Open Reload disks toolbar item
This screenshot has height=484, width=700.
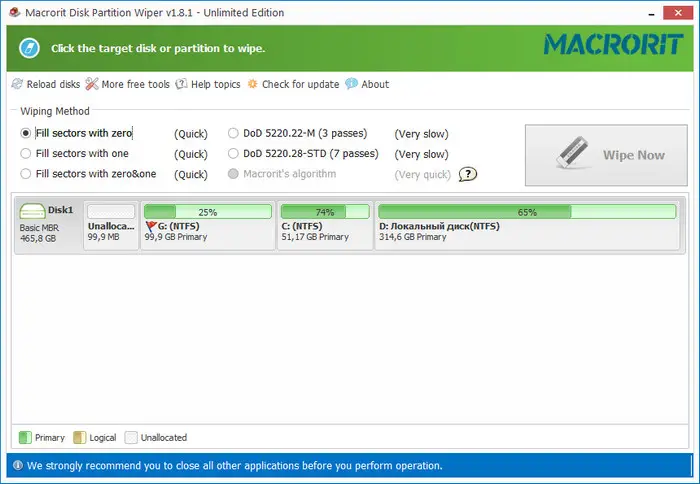(x=46, y=84)
